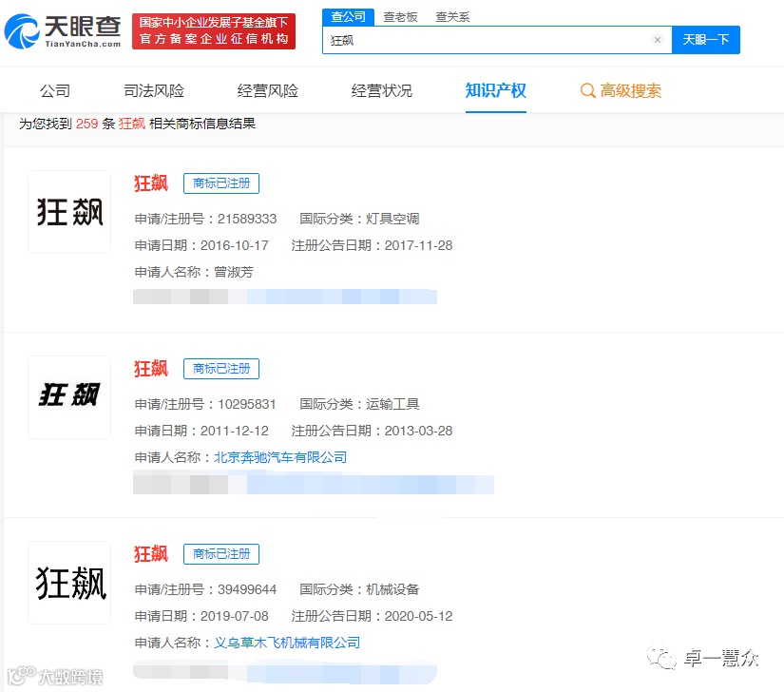Viewport: 784px width, 692px height.
Task: Open 狂飙 title of the 运输工具 result
Action: pyautogui.click(x=151, y=369)
